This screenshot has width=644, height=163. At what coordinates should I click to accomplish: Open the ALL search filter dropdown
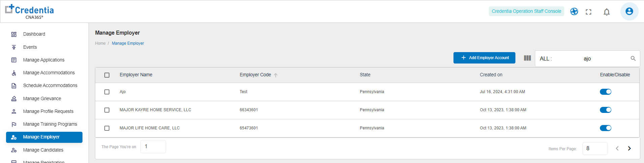pyautogui.click(x=546, y=59)
